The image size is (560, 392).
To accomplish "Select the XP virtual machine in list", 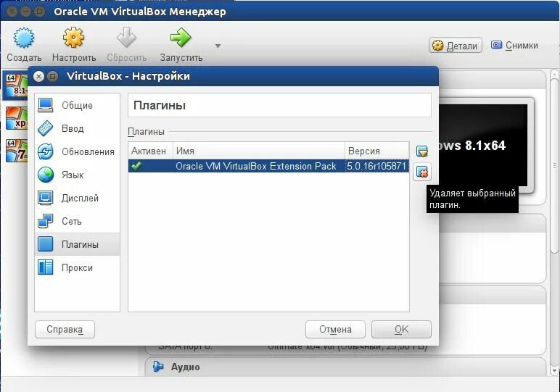I will tap(17, 118).
